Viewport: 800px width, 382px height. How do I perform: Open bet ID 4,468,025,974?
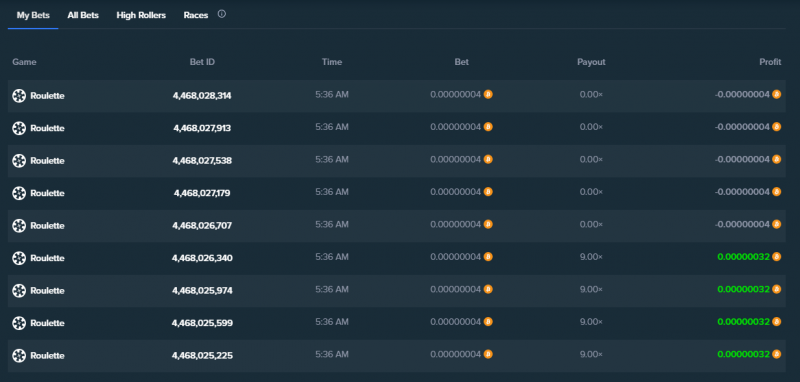pyautogui.click(x=202, y=291)
